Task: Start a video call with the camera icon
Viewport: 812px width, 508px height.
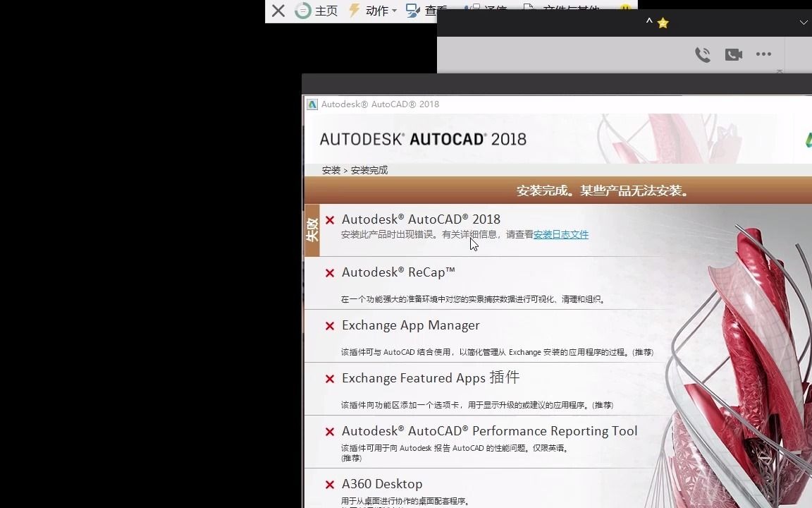Action: tap(733, 54)
